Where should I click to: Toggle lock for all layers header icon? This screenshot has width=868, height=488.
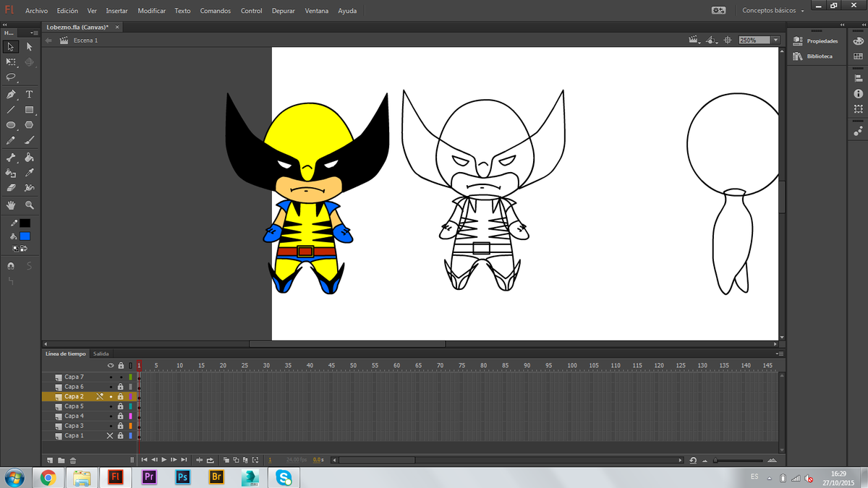(121, 366)
